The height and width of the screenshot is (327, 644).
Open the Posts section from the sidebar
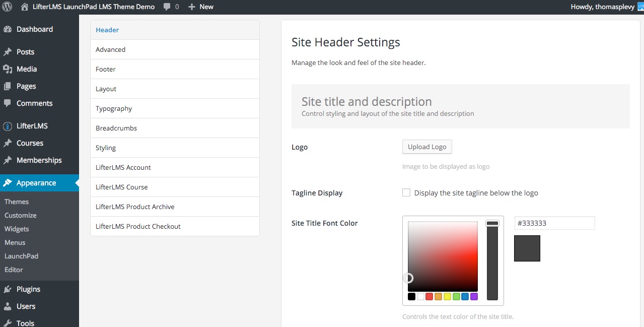coord(24,51)
